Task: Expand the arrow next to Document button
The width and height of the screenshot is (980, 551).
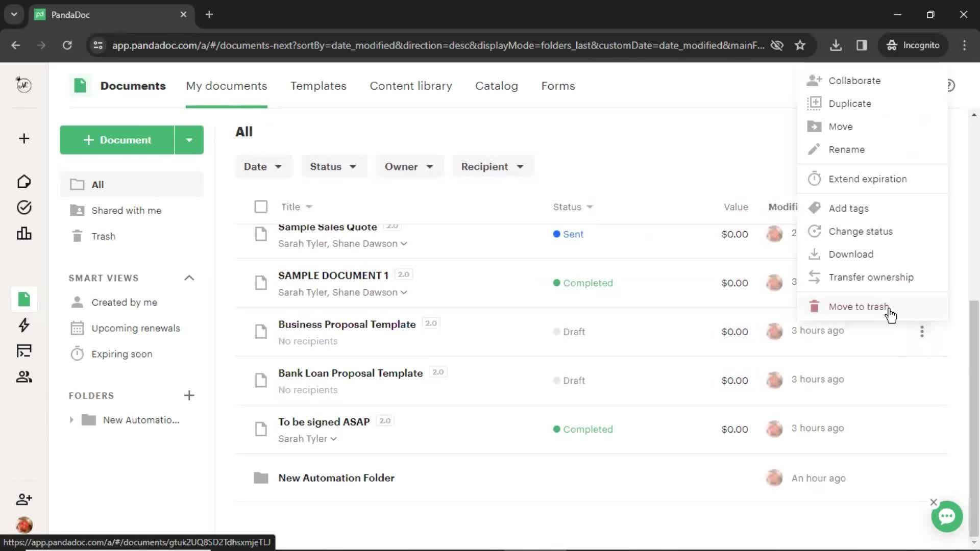Action: [189, 140]
